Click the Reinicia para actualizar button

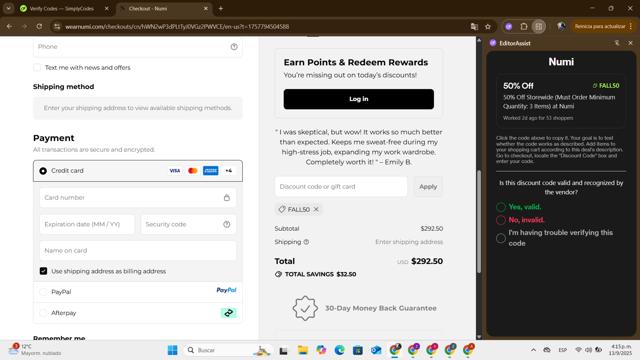click(x=600, y=27)
